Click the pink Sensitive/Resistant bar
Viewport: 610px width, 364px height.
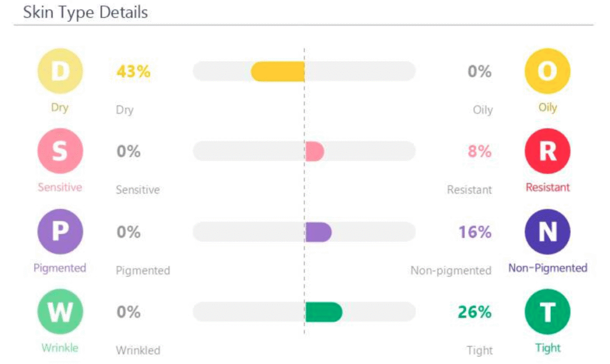click(314, 151)
